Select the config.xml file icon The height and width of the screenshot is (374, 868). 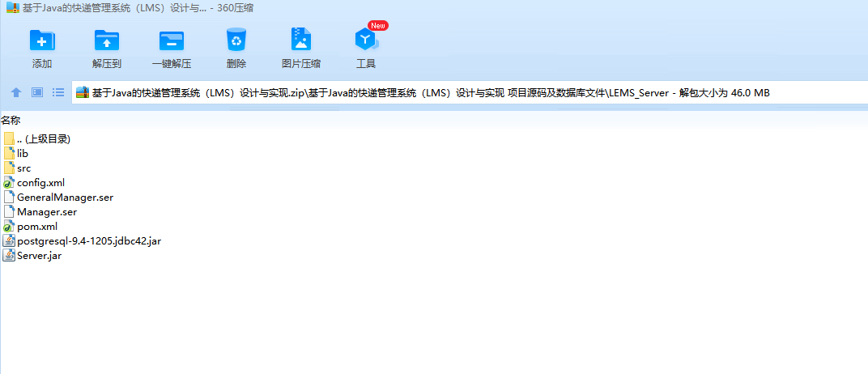tap(9, 182)
